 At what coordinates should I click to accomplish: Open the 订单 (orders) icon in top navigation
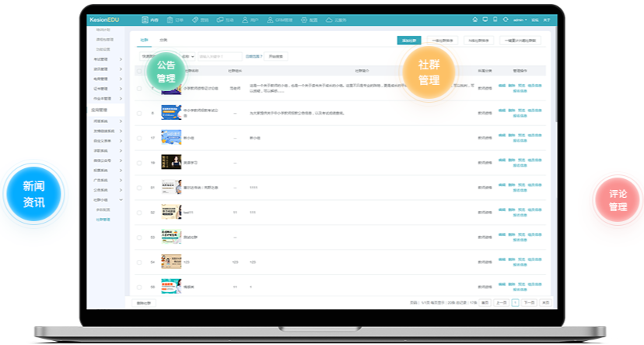click(177, 19)
